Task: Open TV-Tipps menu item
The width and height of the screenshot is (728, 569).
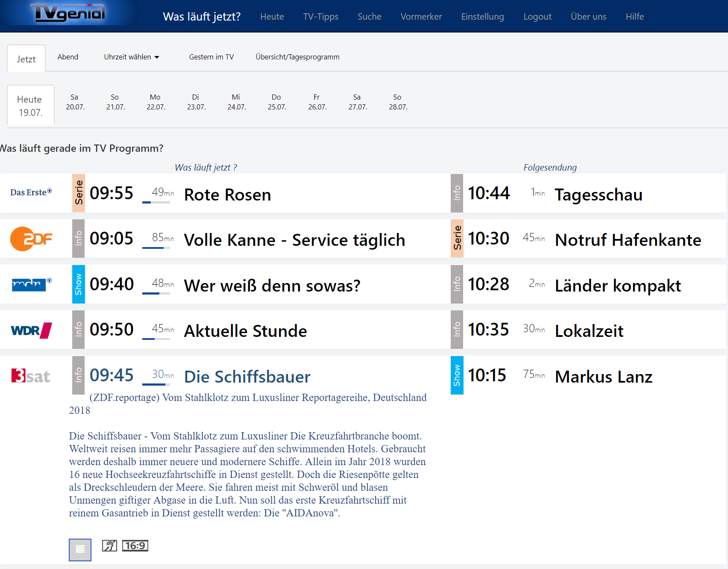Action: tap(321, 17)
